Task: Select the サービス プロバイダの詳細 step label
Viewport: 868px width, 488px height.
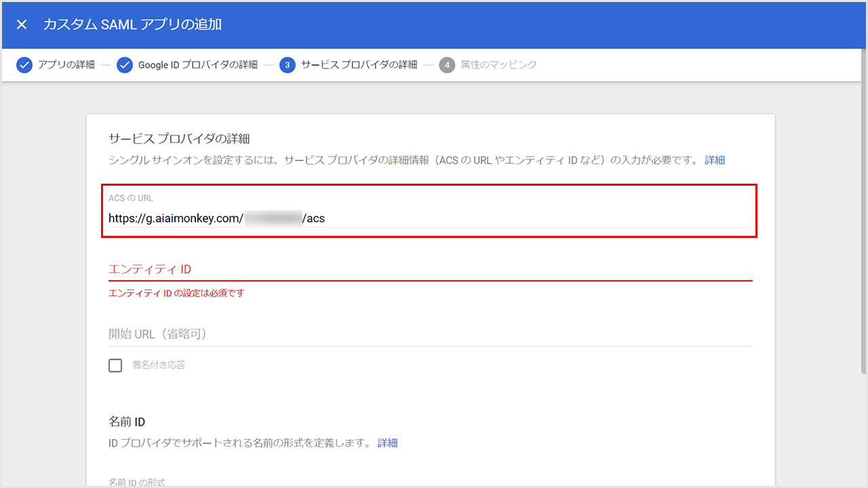Action: (359, 65)
